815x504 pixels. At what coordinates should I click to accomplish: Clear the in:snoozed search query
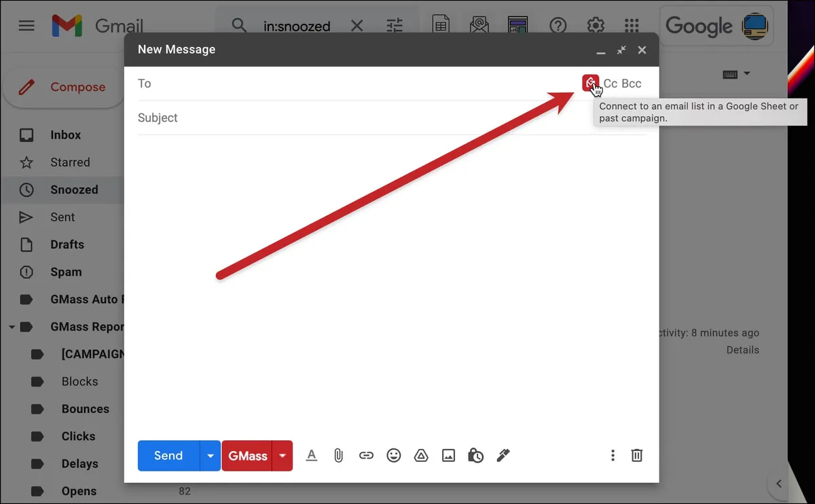[x=357, y=26]
